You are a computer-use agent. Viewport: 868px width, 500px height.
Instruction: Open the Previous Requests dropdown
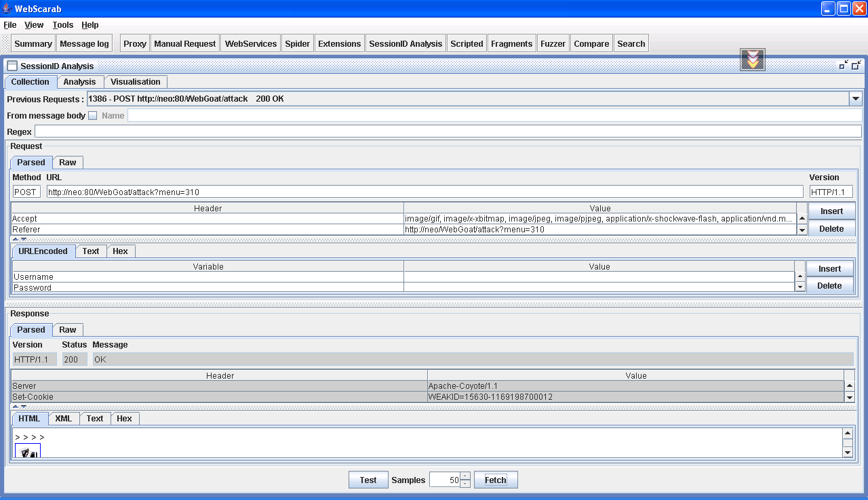(x=855, y=99)
